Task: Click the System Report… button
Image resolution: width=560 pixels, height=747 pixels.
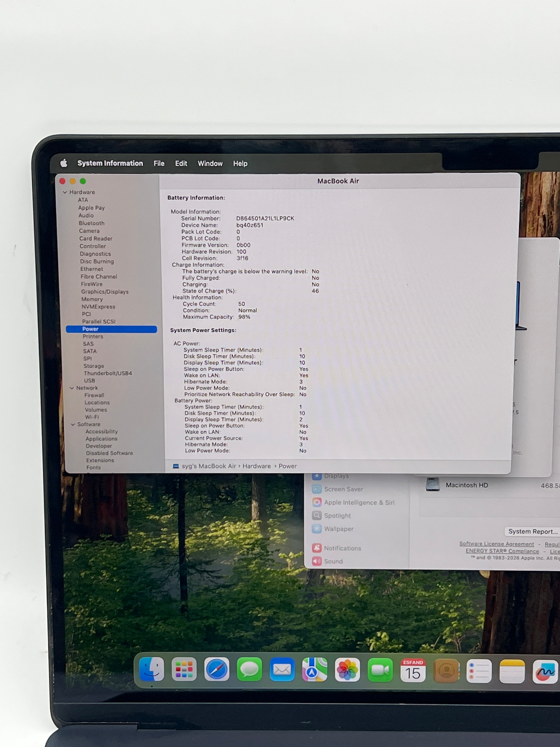Action: pos(532,532)
